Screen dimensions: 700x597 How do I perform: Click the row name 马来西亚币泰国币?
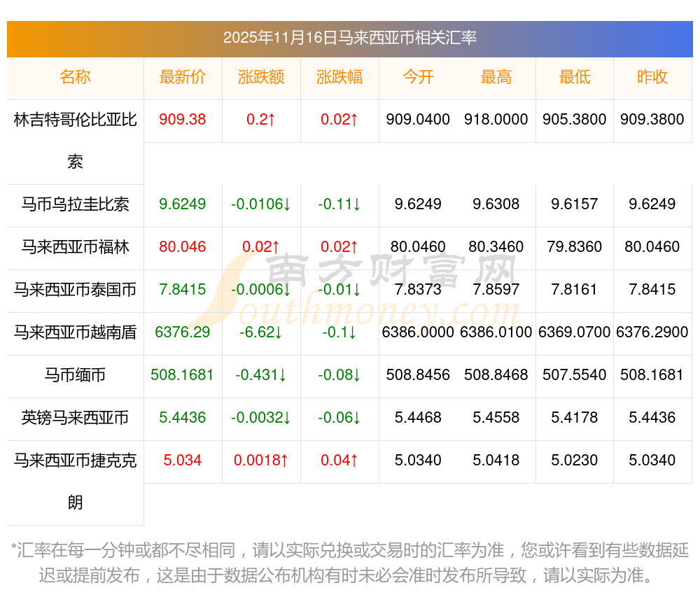pyautogui.click(x=75, y=290)
